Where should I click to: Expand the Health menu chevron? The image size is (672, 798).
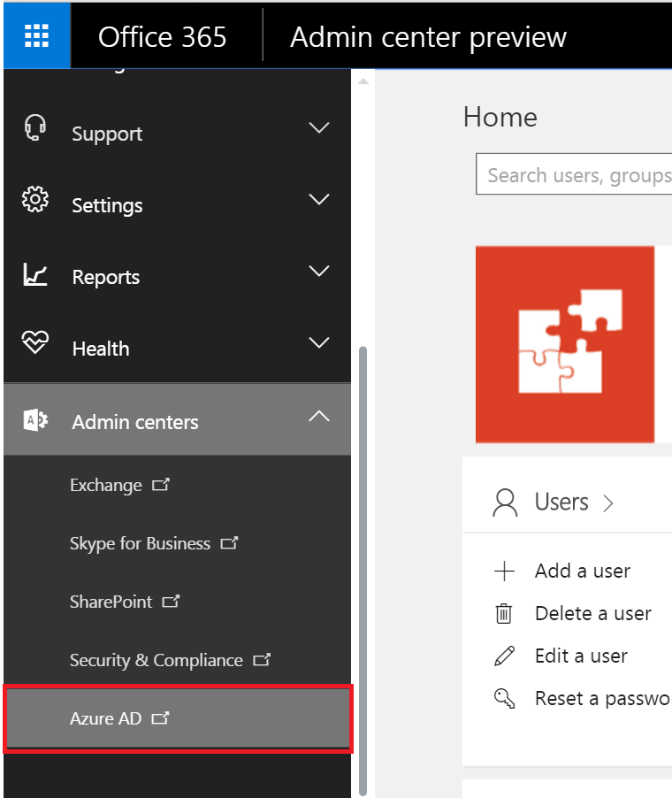click(x=319, y=342)
